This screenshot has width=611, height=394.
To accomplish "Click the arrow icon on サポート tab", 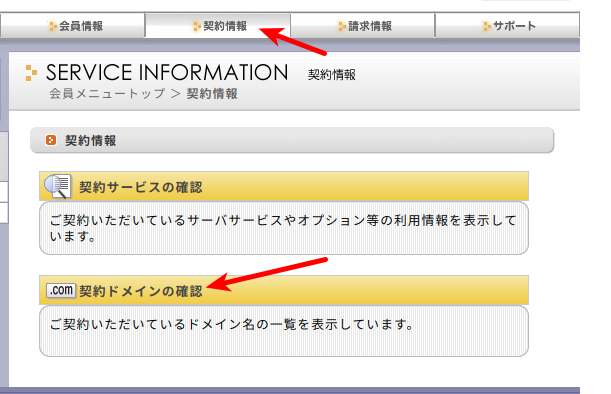I will (487, 26).
